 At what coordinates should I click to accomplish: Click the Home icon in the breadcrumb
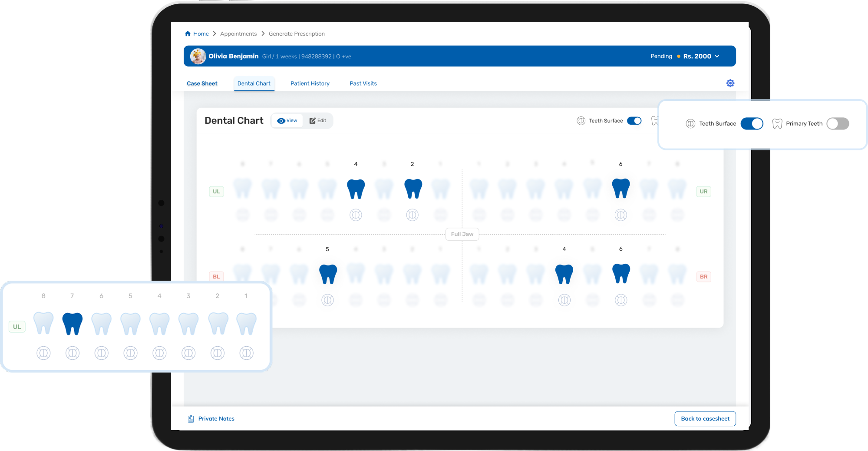pyautogui.click(x=188, y=33)
